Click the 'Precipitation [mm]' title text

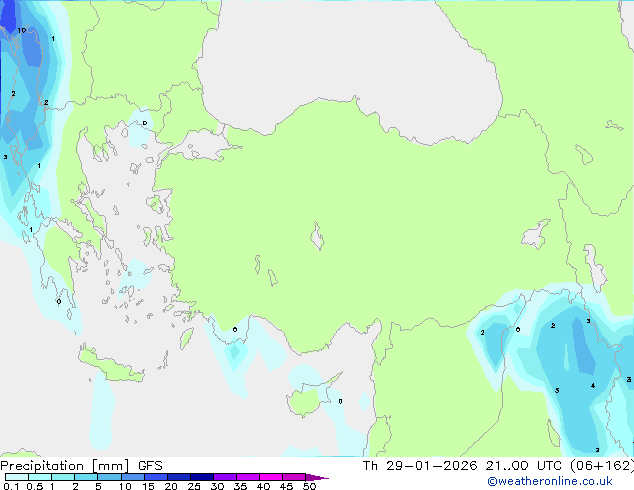tap(65, 466)
